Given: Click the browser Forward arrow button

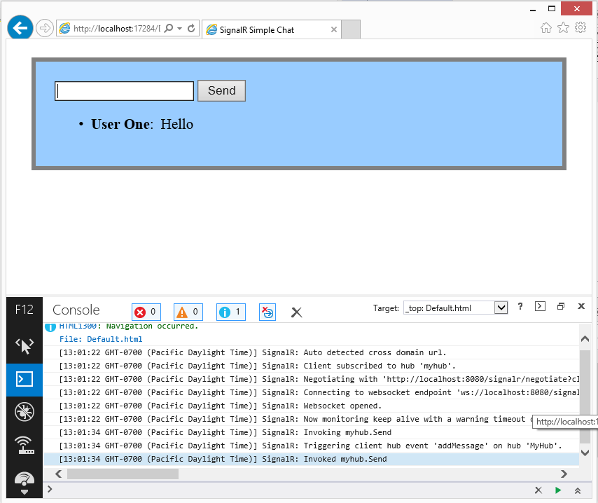Looking at the screenshot, I should pyautogui.click(x=45, y=28).
